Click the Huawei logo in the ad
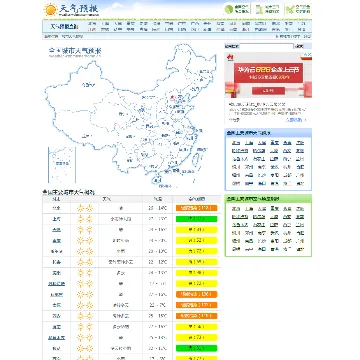This screenshot has height=360, width=360. [x=230, y=58]
